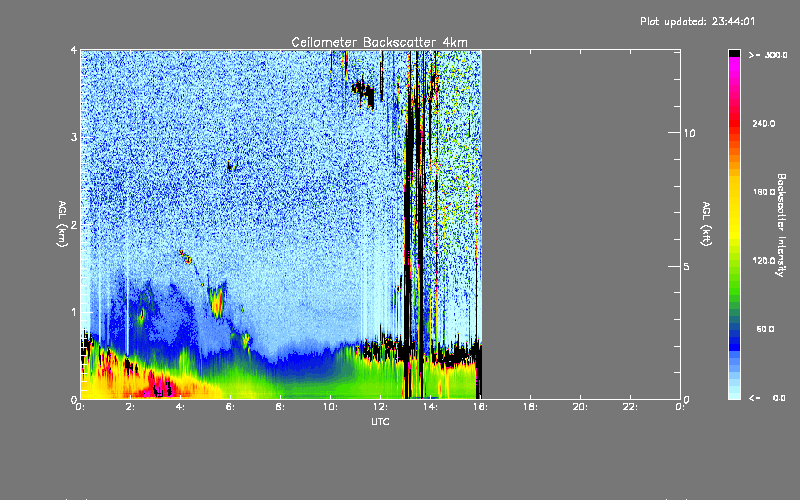The width and height of the screenshot is (800, 500).
Task: Click the "22:" UTC tick label
Action: (630, 407)
